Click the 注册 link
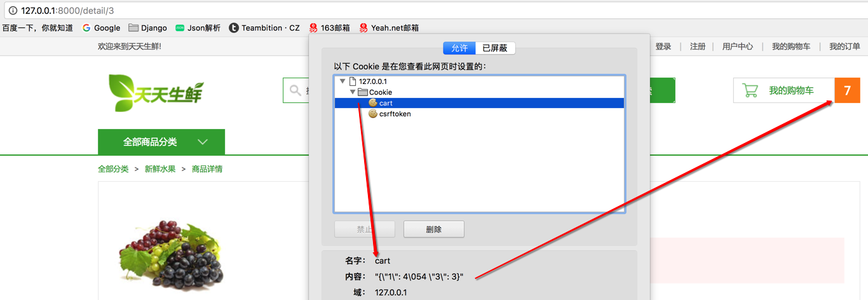868x300 pixels. coord(698,46)
